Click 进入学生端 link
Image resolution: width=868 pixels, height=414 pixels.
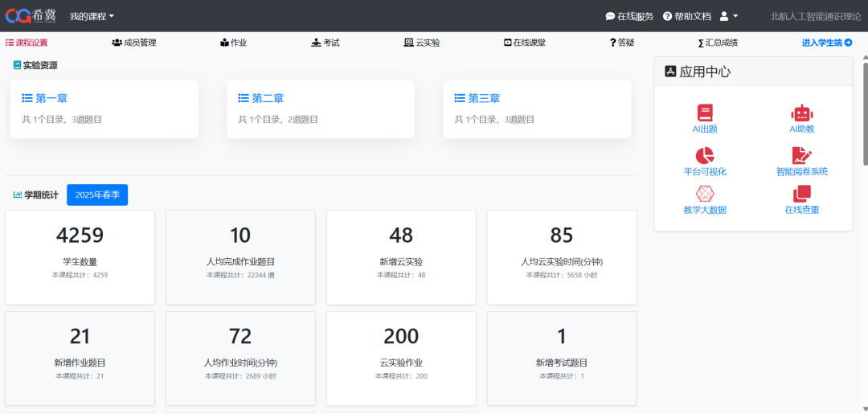pos(826,43)
